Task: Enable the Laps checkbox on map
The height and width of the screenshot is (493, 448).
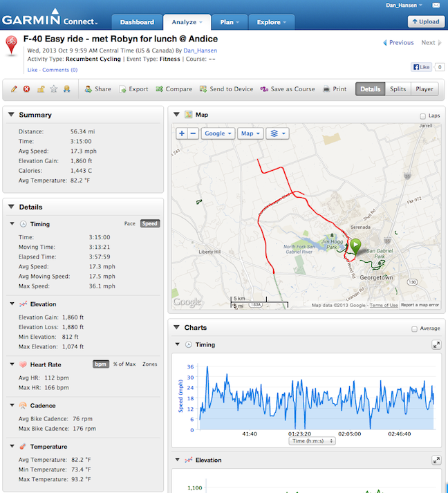Action: point(423,116)
